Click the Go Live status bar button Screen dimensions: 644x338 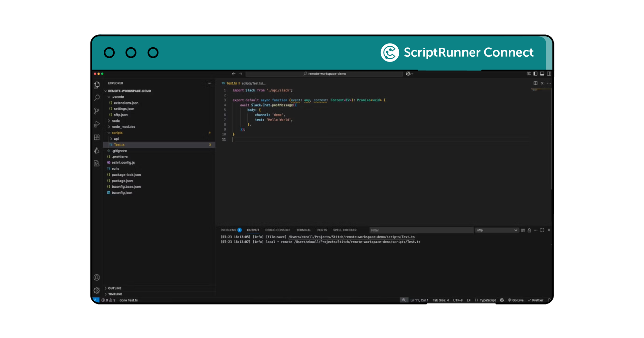coord(516,300)
